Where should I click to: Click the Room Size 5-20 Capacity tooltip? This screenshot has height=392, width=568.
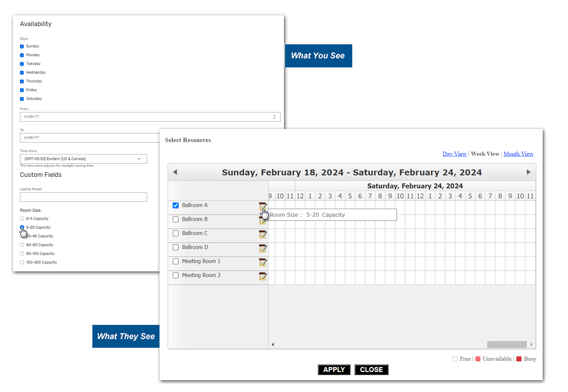coord(332,215)
